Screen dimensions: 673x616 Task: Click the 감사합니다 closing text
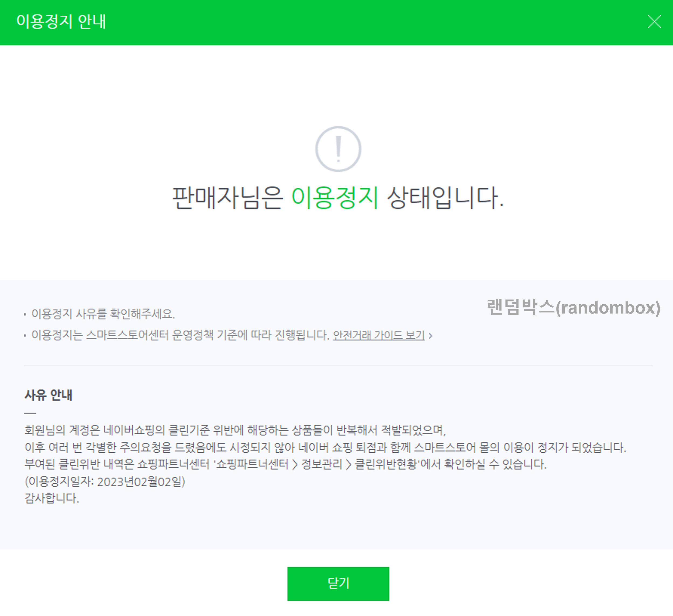52,498
